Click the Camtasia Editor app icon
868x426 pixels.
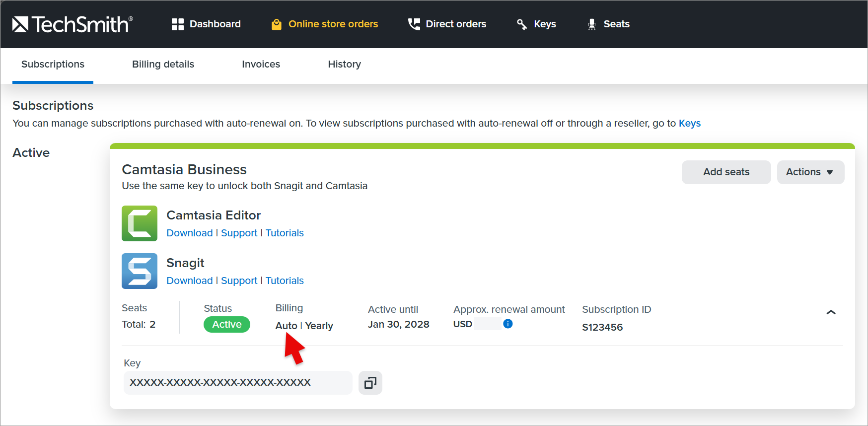(x=140, y=223)
